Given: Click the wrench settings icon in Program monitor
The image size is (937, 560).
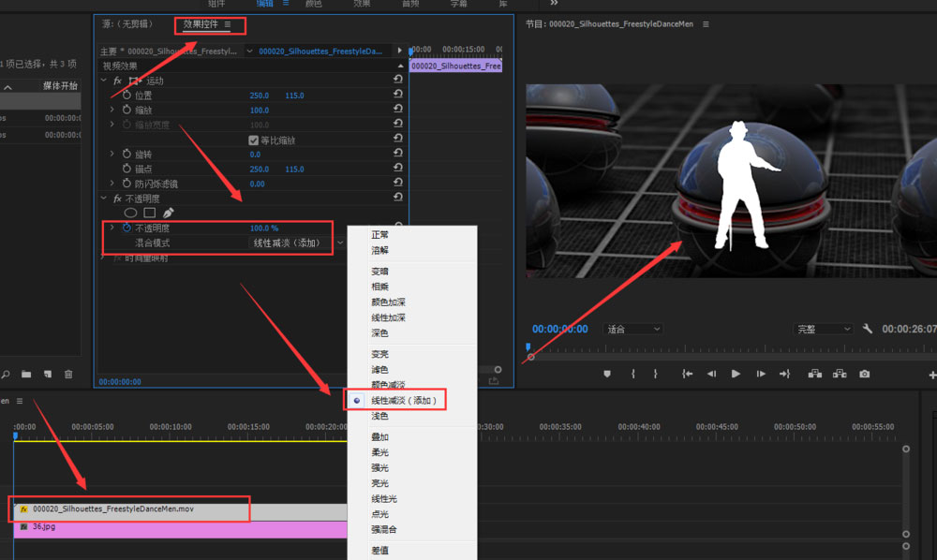Looking at the screenshot, I should click(x=868, y=330).
